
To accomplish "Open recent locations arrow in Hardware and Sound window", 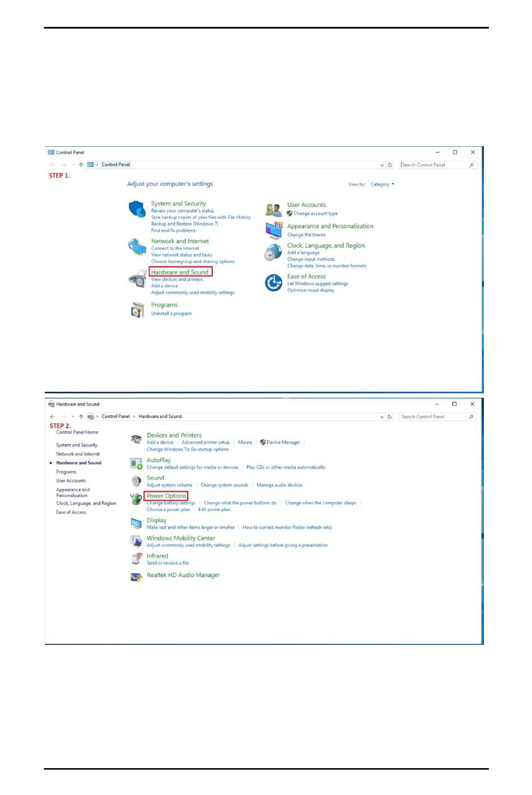I will 73,417.
